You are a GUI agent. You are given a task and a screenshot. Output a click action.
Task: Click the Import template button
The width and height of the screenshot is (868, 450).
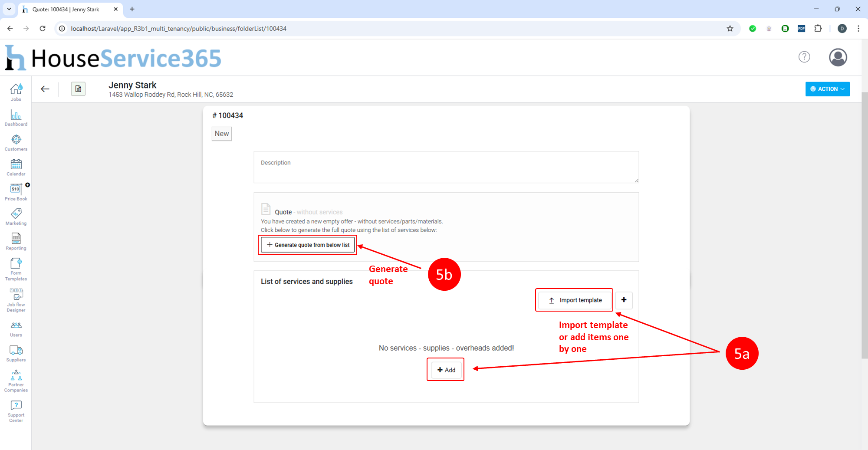tap(575, 300)
